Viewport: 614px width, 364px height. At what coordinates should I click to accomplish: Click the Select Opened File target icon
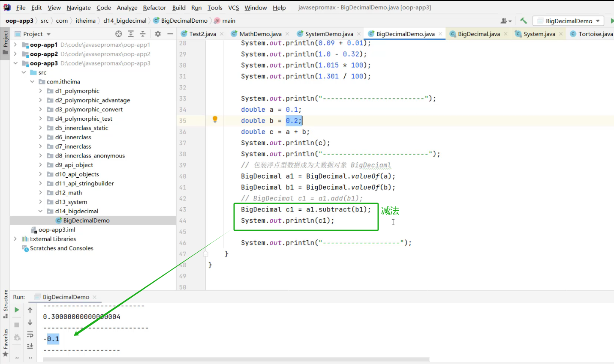coord(119,34)
